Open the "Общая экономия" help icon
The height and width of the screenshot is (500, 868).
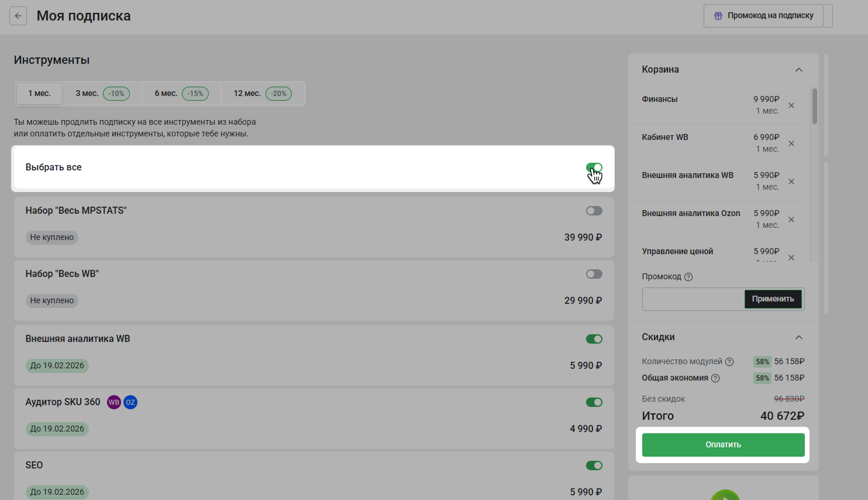[715, 378]
